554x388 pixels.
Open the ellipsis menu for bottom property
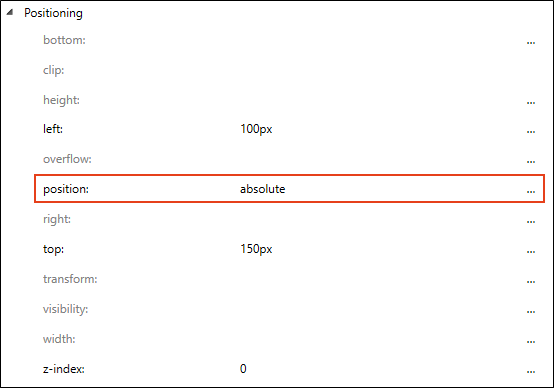pyautogui.click(x=531, y=43)
